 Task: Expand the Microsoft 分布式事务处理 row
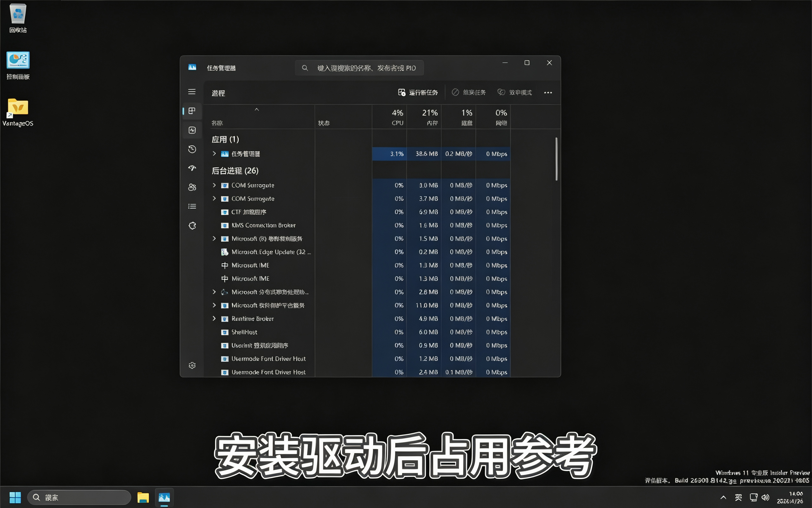pyautogui.click(x=214, y=292)
